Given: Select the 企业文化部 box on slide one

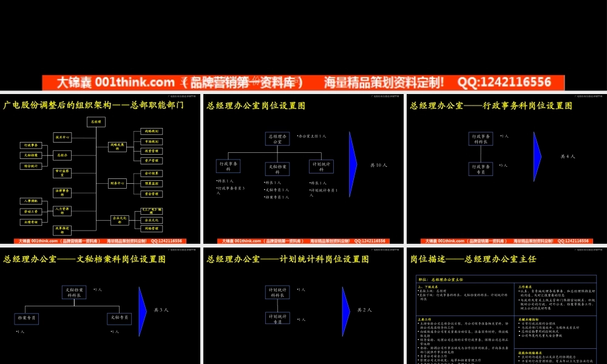Looking at the screenshot, I should [x=119, y=219].
